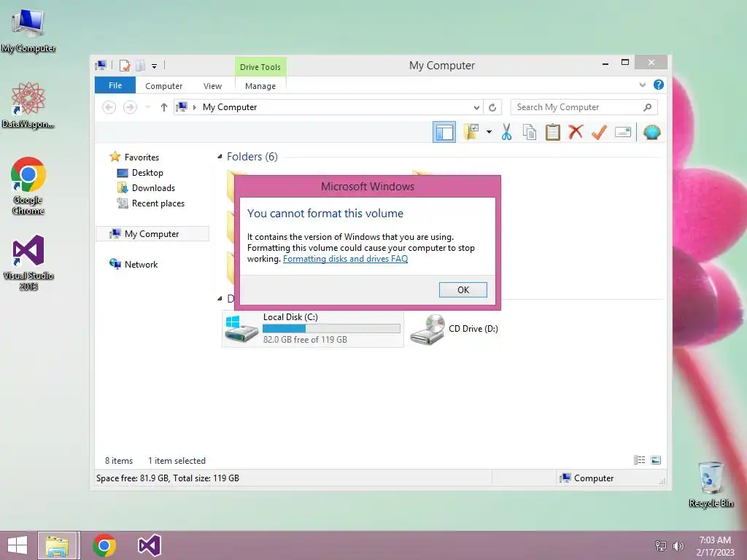Image resolution: width=747 pixels, height=560 pixels.
Task: Launch Visual Studio from the taskbar
Action: point(149,545)
